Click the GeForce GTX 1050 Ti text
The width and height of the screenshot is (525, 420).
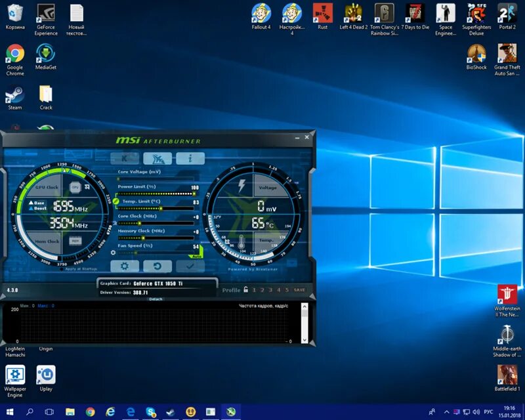pos(158,283)
